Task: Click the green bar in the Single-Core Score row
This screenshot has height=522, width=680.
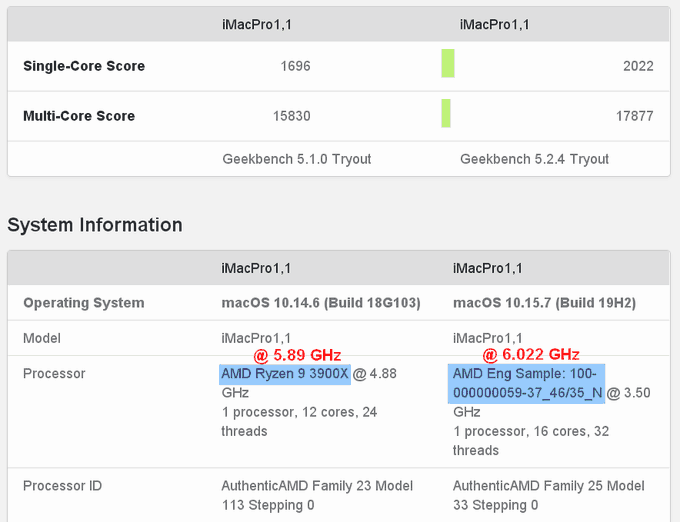Action: point(448,63)
